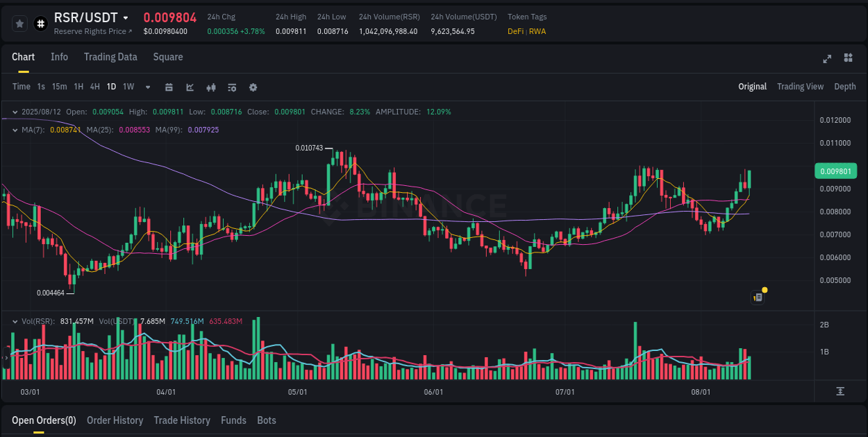Viewport: 868px width, 437px height.
Task: Favorite the pair using the star icon
Action: click(19, 23)
